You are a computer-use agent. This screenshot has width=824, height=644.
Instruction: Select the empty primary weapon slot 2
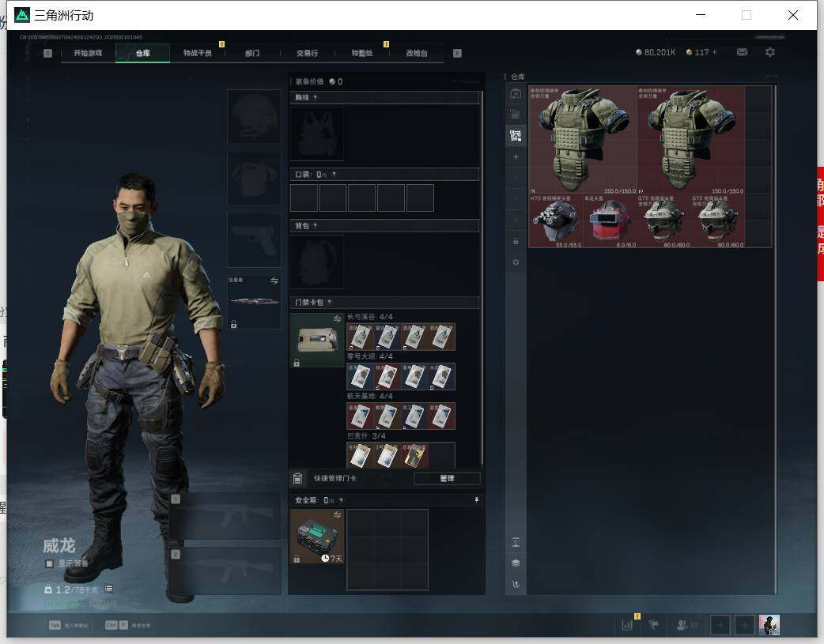point(225,571)
